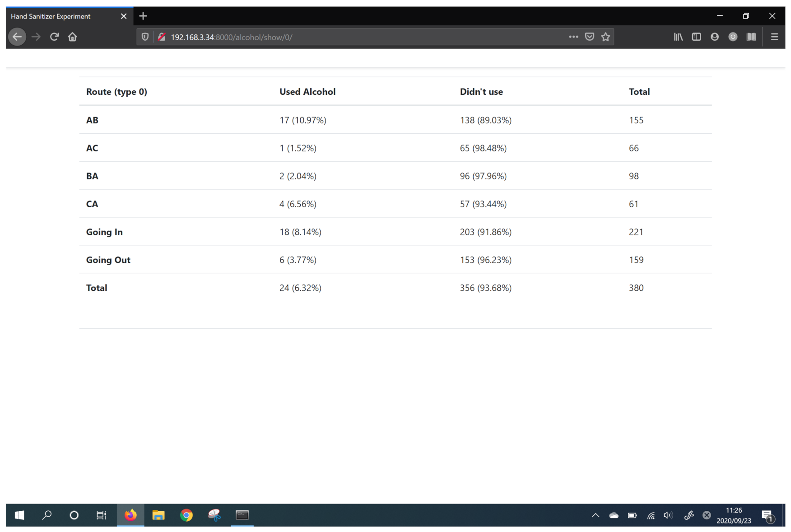This screenshot has height=532, width=791.
Task: Open the volume icon in system tray
Action: pyautogui.click(x=669, y=515)
